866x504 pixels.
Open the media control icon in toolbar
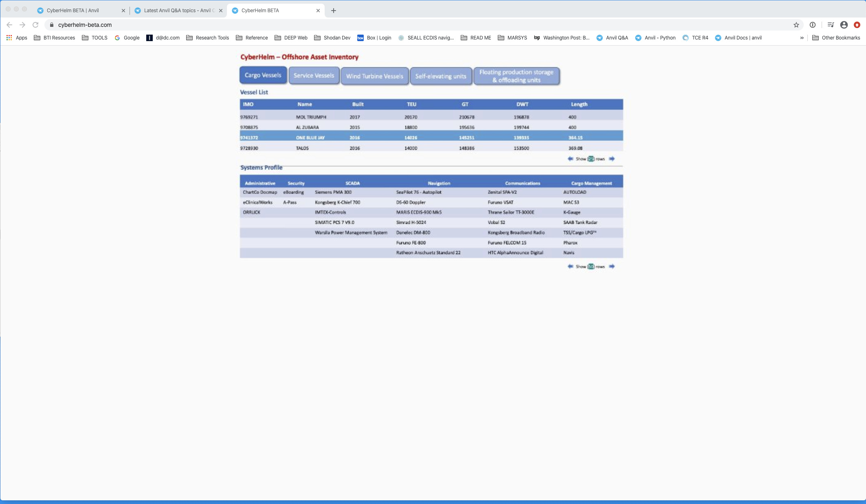831,25
